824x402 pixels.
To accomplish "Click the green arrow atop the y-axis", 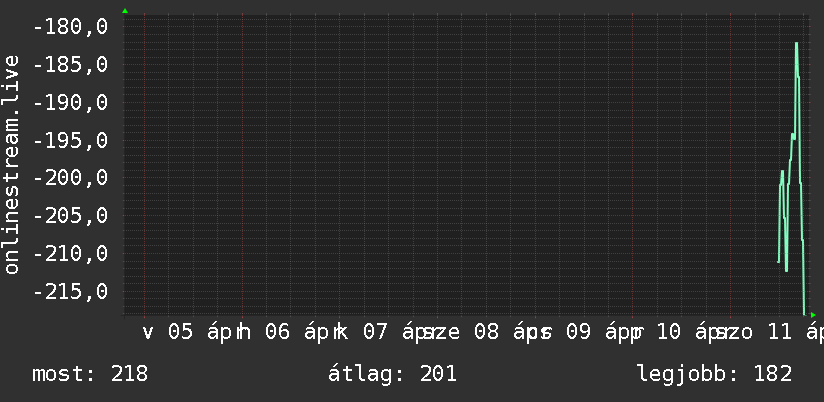I will [x=125, y=10].
